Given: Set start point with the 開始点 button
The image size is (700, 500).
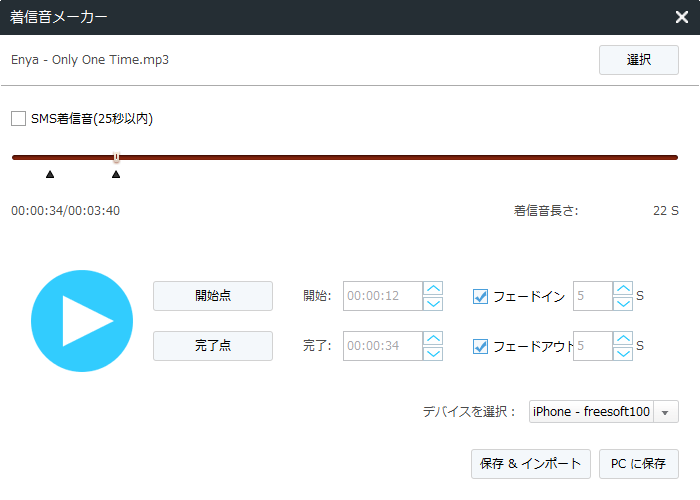Looking at the screenshot, I should tap(213, 296).
